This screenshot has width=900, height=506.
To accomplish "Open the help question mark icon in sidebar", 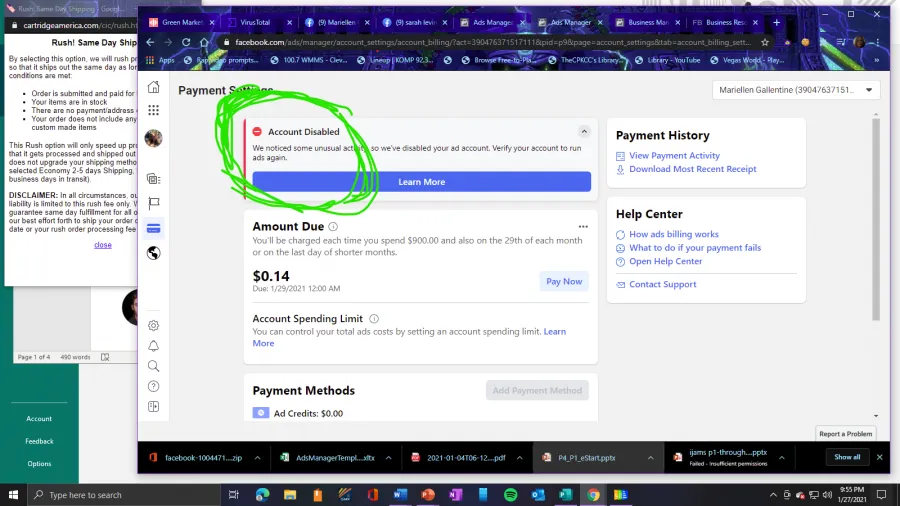I will [153, 386].
